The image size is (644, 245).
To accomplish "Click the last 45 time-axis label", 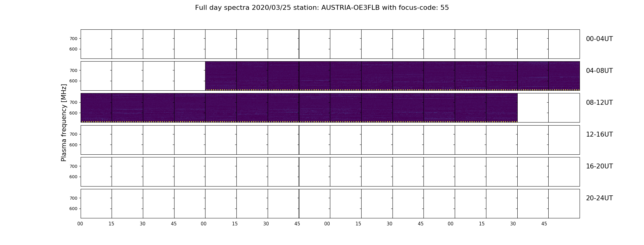I will pos(544,224).
